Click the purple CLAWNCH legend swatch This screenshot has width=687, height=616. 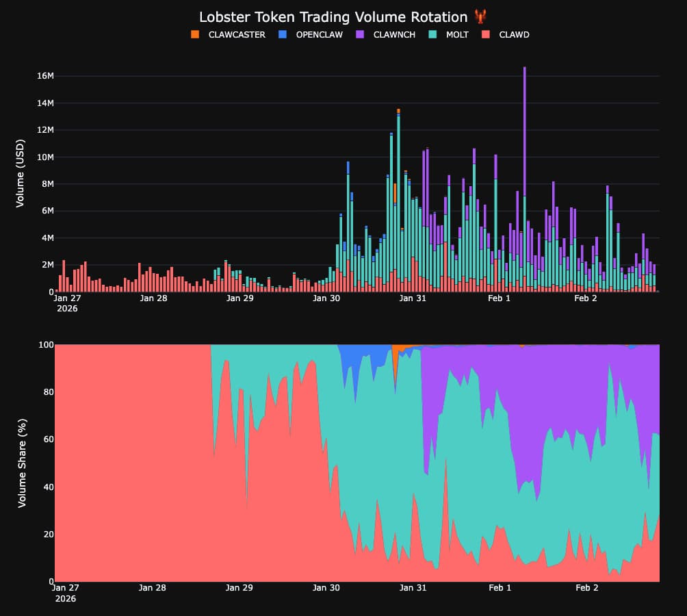click(360, 34)
